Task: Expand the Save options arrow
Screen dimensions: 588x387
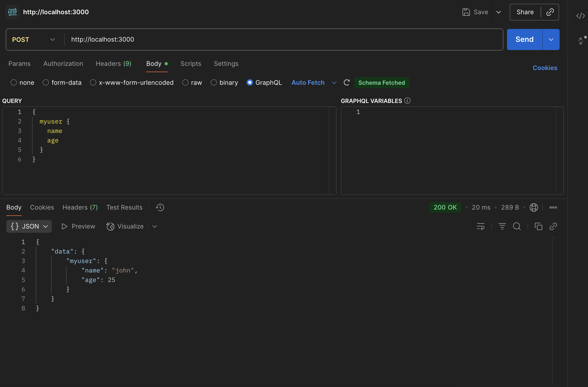Action: coord(499,12)
